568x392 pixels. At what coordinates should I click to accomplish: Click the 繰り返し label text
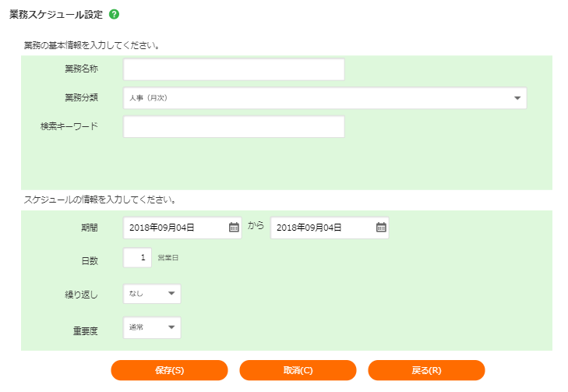tap(81, 295)
